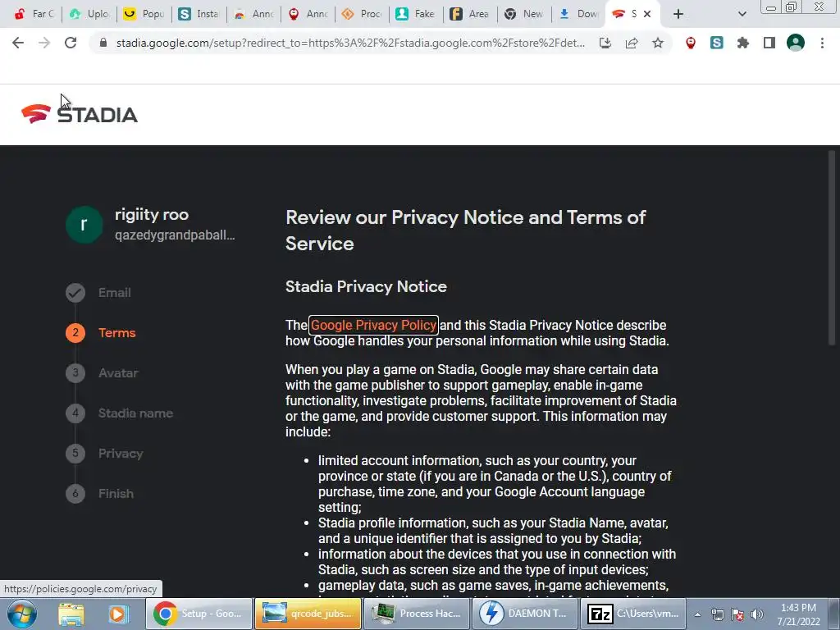
Task: Click the network tray icon
Action: click(718, 614)
